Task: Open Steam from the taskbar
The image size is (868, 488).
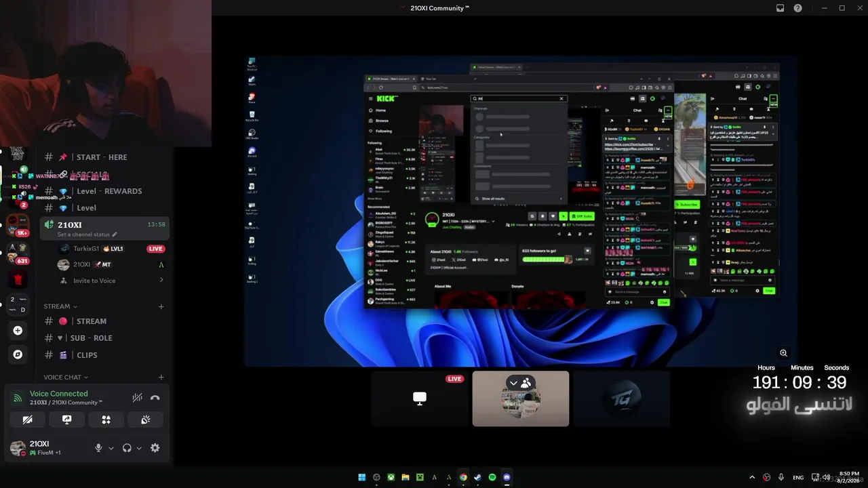Action: (477, 477)
